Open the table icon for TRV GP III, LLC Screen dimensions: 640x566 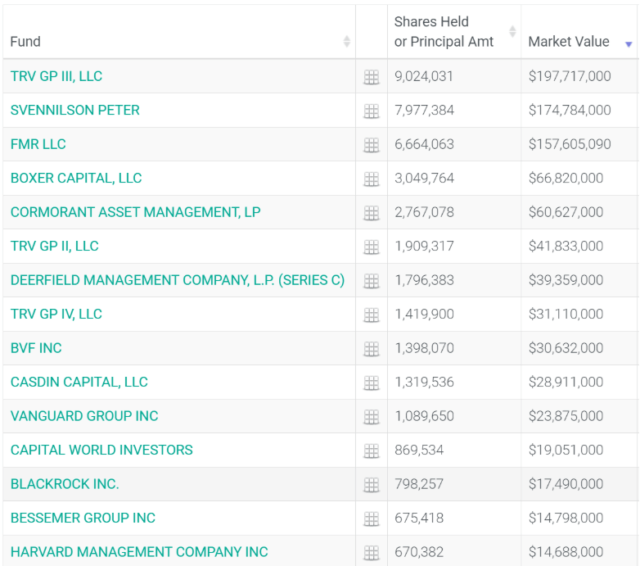click(x=371, y=77)
